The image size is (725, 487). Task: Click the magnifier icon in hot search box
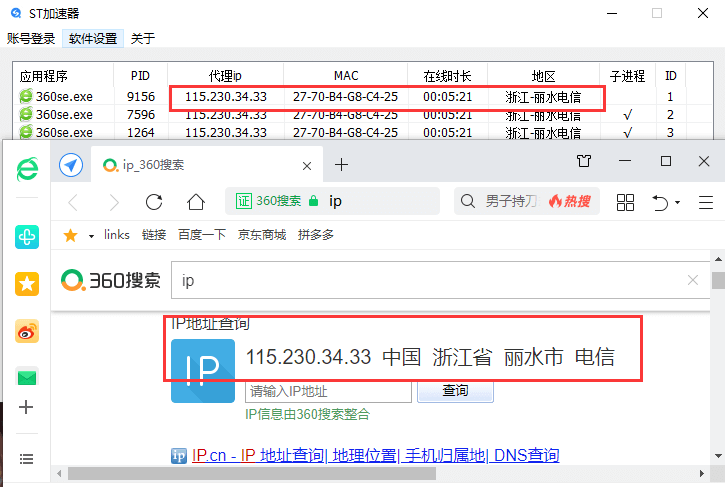pos(467,201)
